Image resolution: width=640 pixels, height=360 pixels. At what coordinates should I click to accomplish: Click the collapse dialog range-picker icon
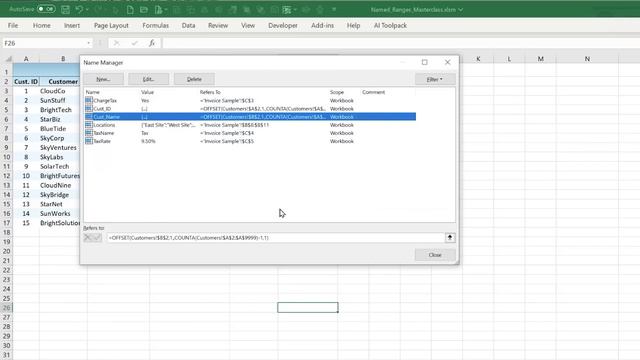pyautogui.click(x=450, y=238)
